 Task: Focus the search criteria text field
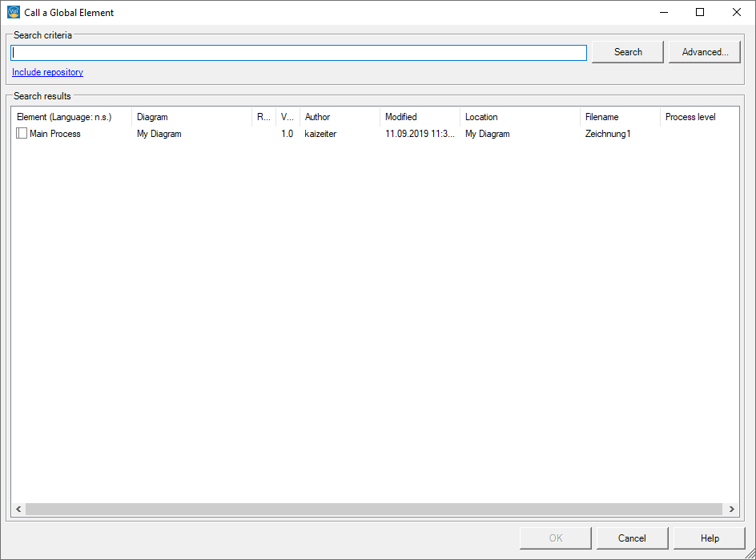(x=298, y=53)
